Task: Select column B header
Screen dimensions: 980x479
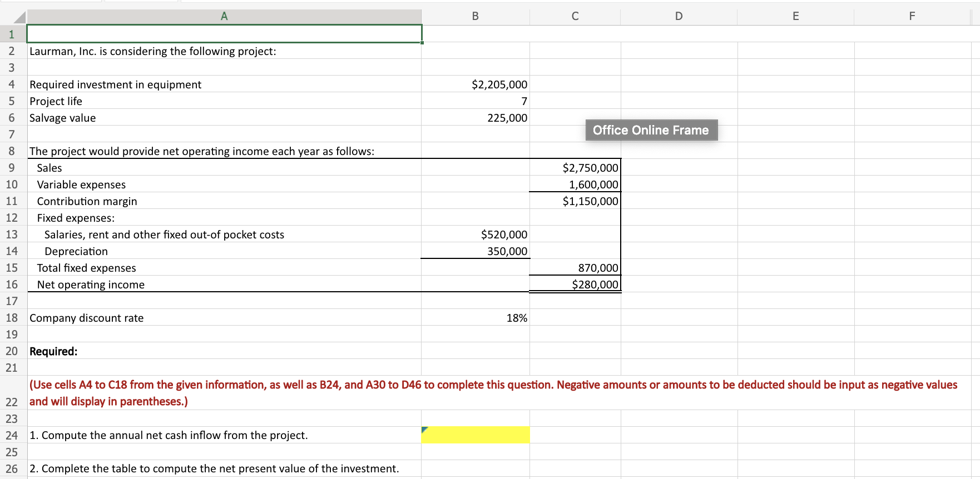Action: [475, 16]
